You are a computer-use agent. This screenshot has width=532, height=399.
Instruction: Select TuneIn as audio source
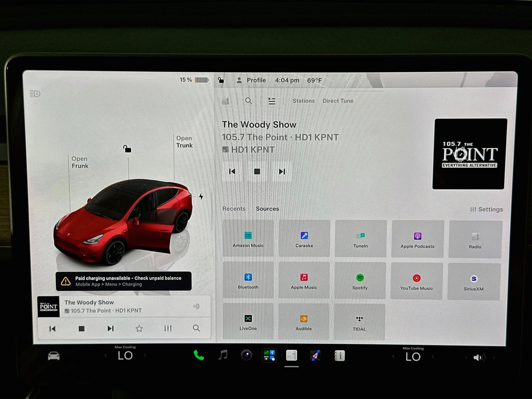[360, 239]
